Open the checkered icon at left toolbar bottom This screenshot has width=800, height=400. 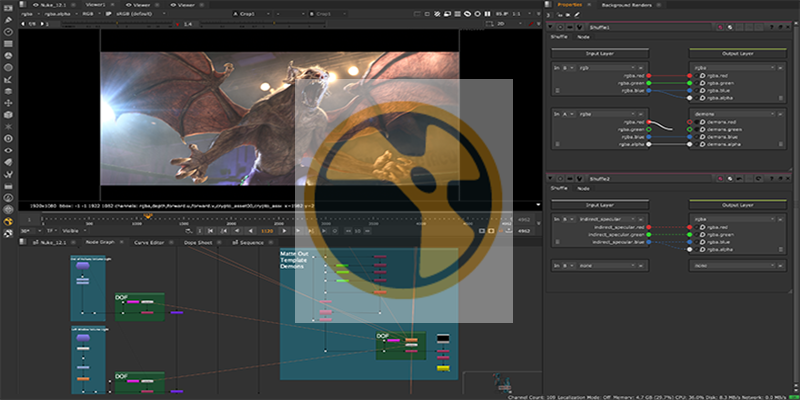pyautogui.click(x=8, y=233)
